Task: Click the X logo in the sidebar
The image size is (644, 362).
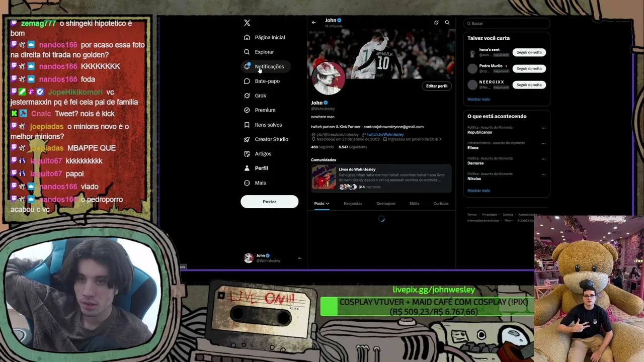Action: (x=247, y=23)
